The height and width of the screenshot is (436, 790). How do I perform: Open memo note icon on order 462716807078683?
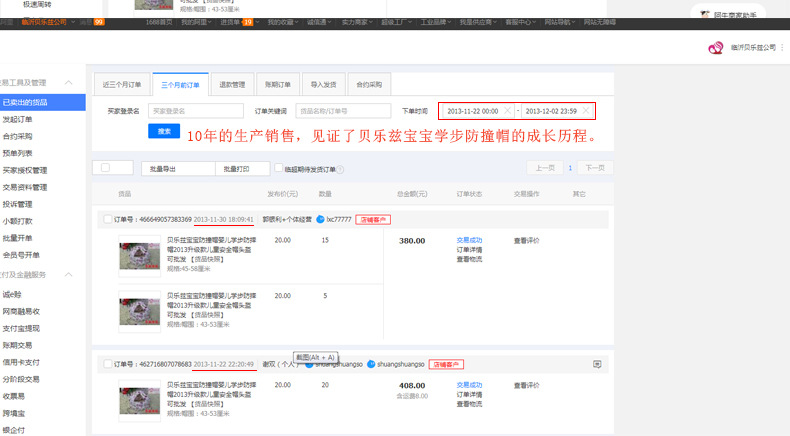[x=597, y=364]
